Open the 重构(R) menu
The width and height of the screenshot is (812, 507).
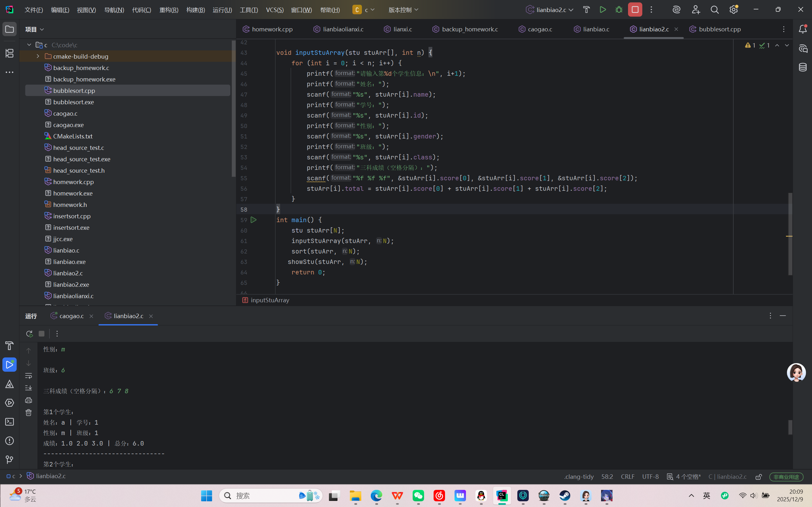[169, 10]
